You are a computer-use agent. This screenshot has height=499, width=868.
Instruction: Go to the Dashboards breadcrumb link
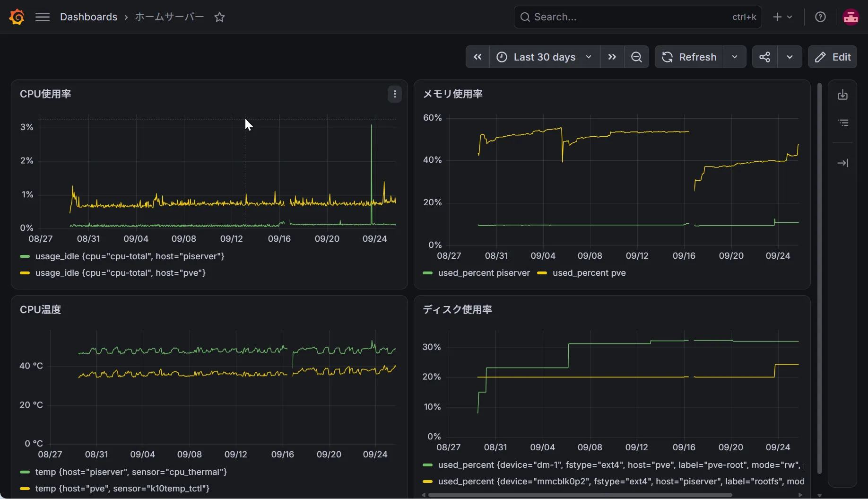pos(88,17)
